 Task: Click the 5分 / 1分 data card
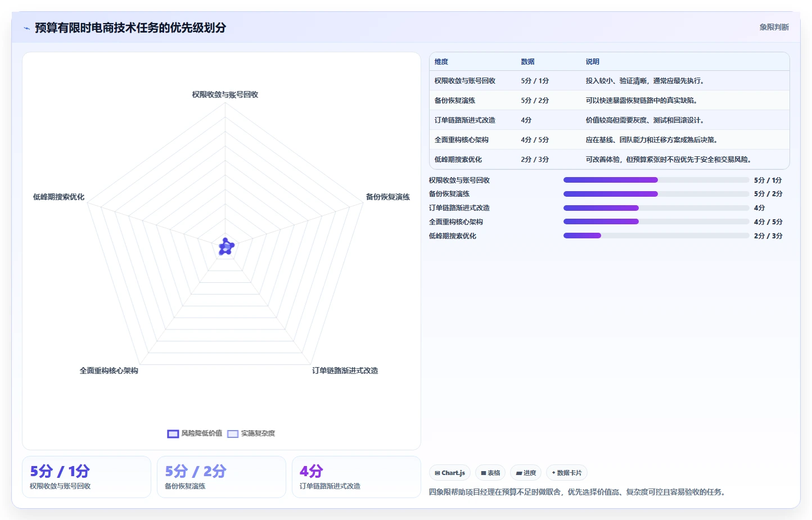(87, 477)
